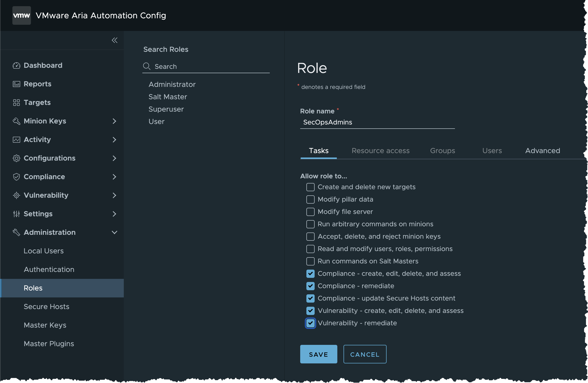Click the magnifier icon in Search Roles

147,66
